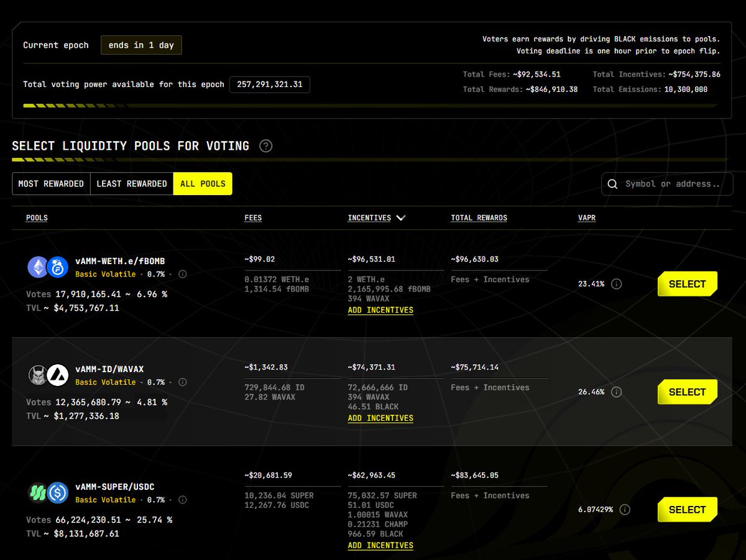Click Total Emissions 10,300,000 stat
Screen dimensions: 746x560
[650, 90]
